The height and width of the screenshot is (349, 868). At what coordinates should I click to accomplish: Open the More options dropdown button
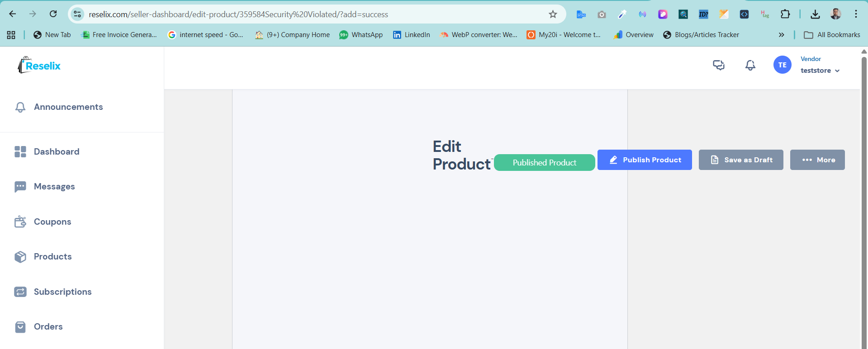point(817,160)
